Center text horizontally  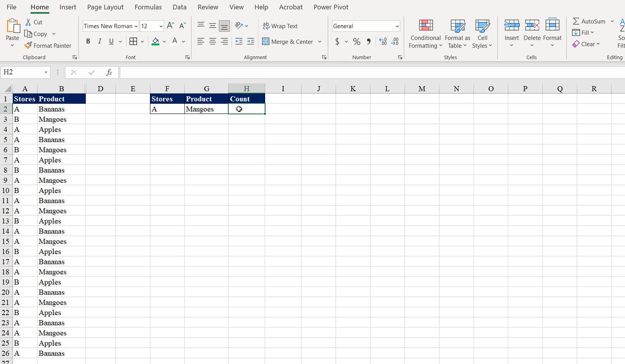point(213,42)
